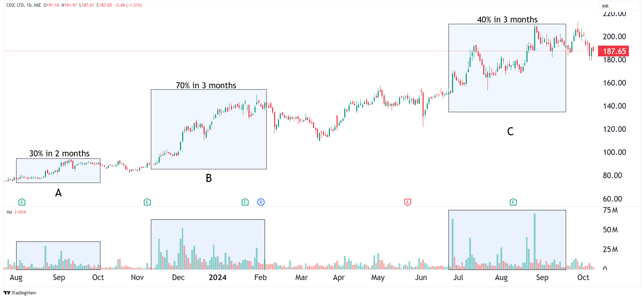Open the earnings marker before November 2023

pos(147,202)
